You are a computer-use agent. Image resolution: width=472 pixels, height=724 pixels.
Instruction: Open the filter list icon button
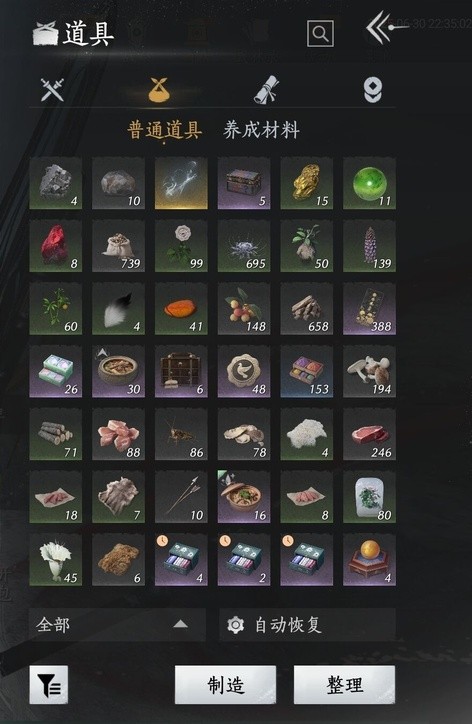point(48,684)
